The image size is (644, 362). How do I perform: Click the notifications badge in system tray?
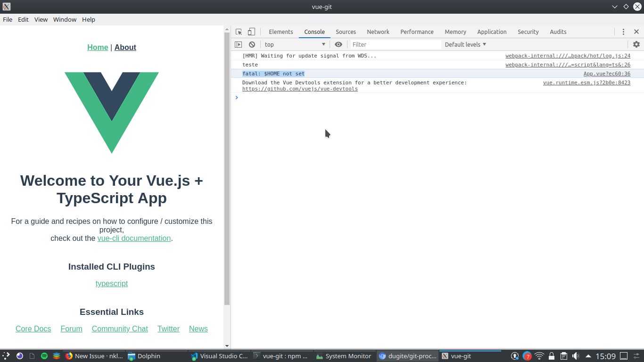click(527, 356)
